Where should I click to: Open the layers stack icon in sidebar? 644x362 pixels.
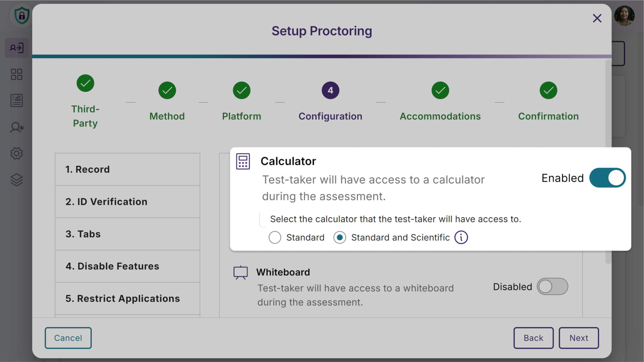(x=17, y=180)
